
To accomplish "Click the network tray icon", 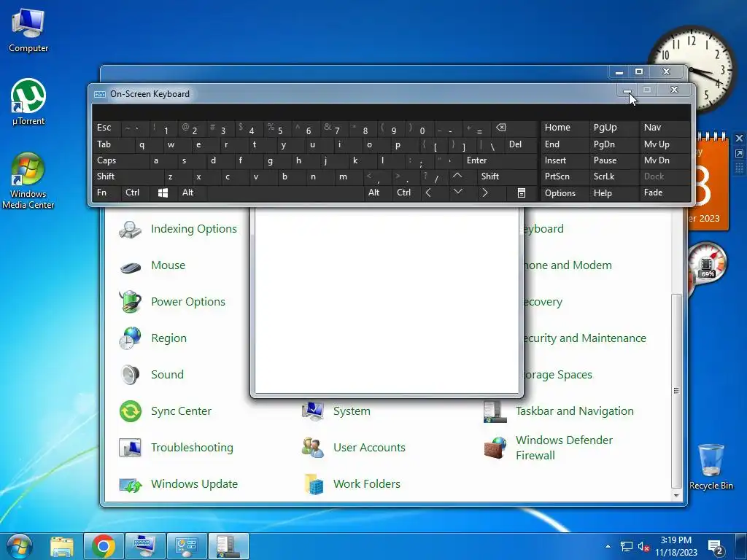I will point(626,547).
